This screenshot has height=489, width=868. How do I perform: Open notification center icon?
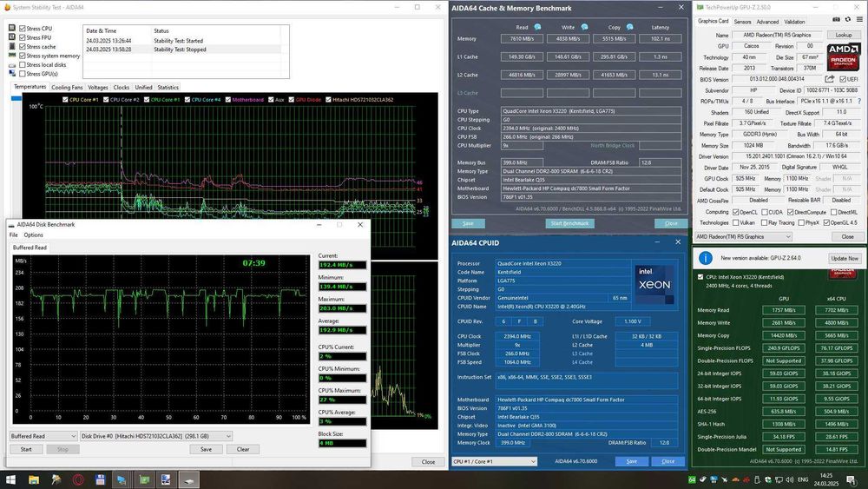pos(852,479)
